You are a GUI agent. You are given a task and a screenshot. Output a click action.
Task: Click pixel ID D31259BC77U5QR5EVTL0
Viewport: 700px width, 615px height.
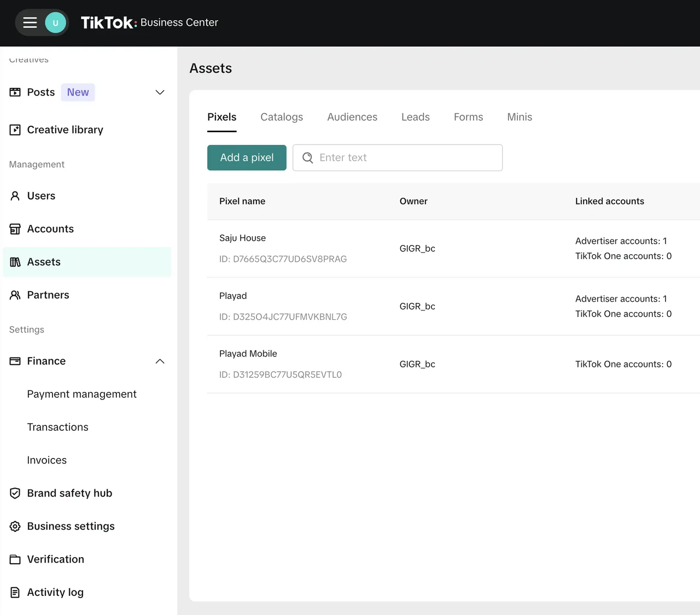281,375
